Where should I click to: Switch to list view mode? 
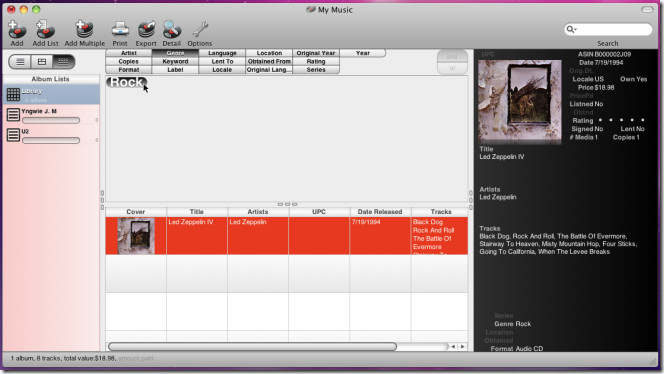(x=20, y=62)
